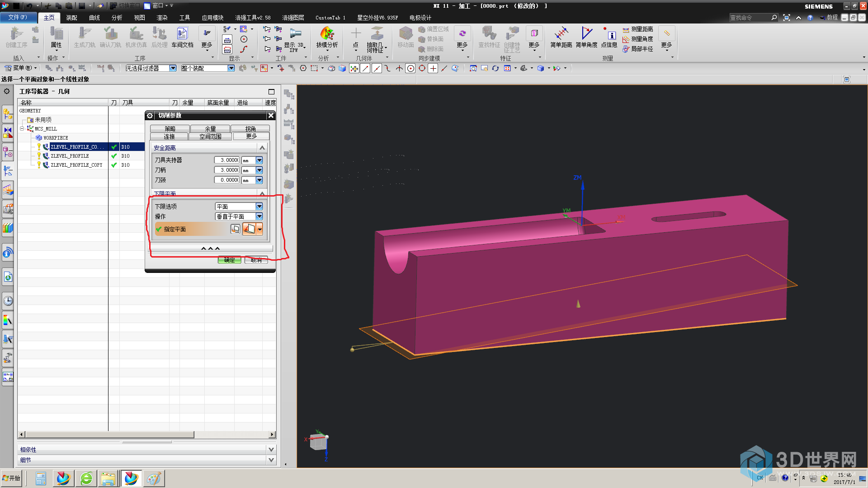Click the 属性 (Properties) ribbon icon
Viewport: 868px width, 488px height.
coord(56,37)
